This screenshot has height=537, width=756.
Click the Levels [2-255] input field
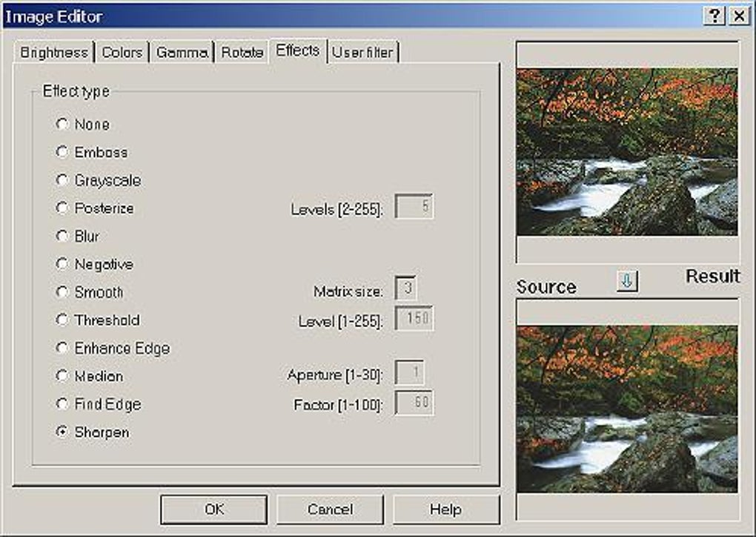pos(414,206)
